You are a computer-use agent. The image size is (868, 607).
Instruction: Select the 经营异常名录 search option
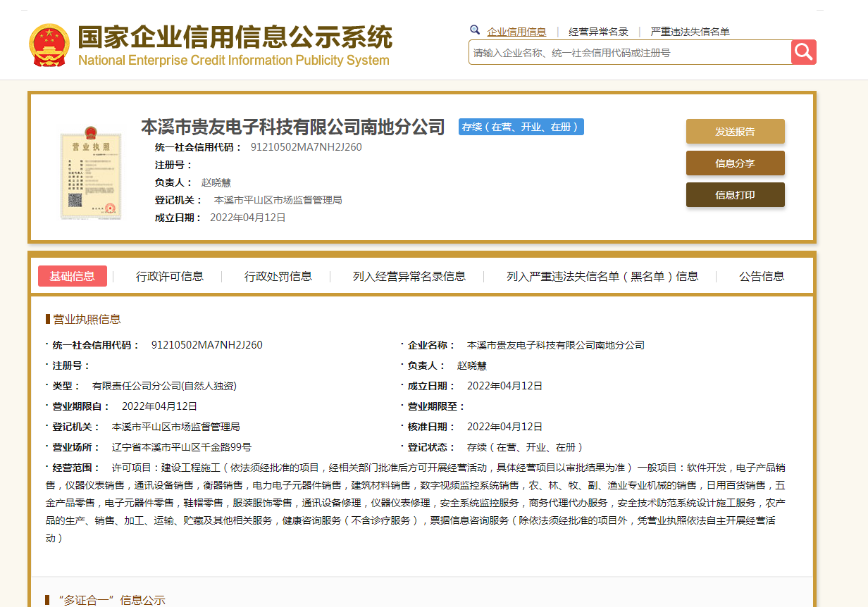click(x=598, y=32)
